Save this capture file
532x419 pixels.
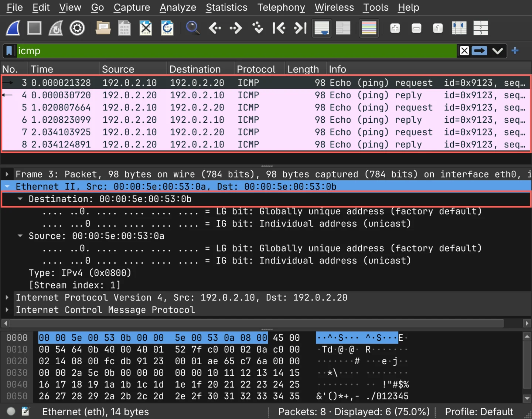click(124, 28)
